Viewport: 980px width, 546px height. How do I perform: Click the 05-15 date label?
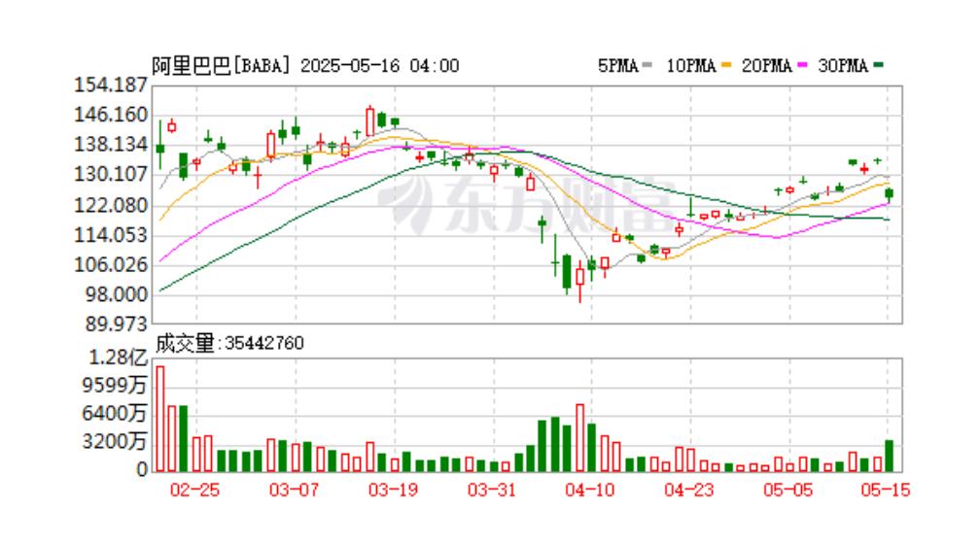click(885, 490)
